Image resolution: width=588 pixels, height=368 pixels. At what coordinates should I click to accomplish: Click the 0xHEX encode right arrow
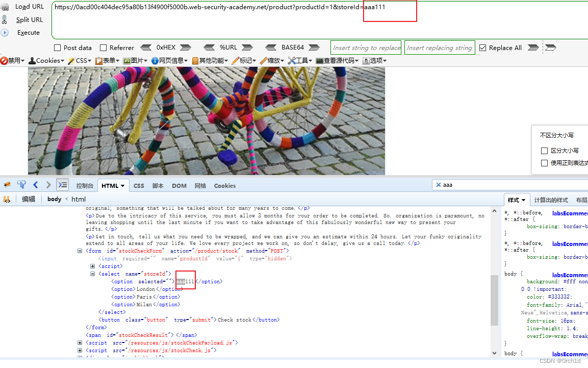[185, 47]
